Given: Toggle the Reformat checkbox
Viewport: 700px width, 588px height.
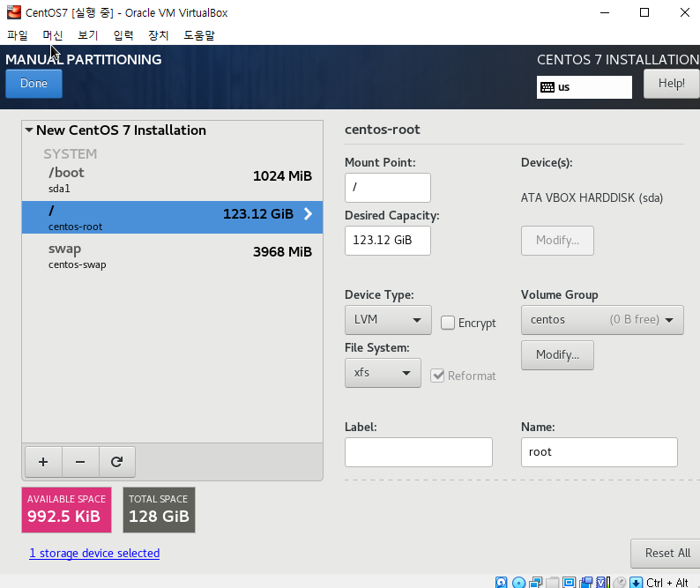Looking at the screenshot, I should tap(437, 376).
